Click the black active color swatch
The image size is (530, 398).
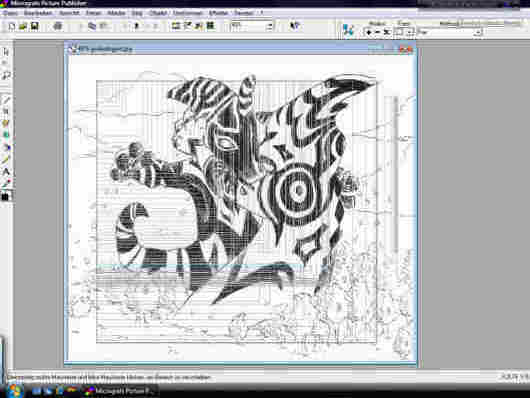coord(5,197)
